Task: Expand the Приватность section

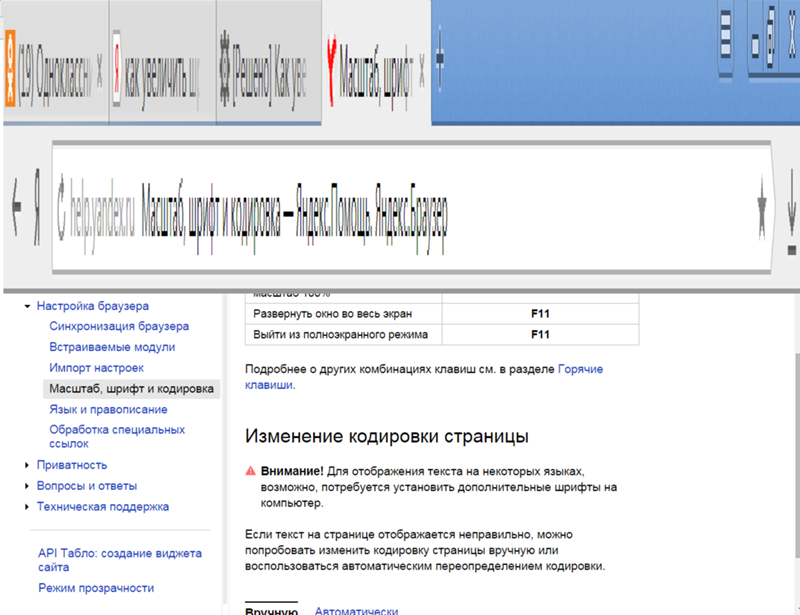Action: (27, 465)
